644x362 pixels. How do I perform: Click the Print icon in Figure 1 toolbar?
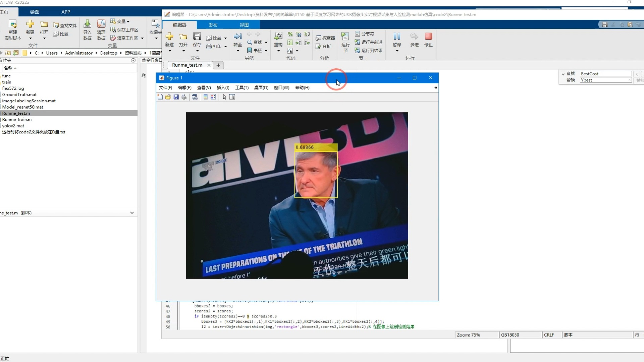tap(184, 97)
